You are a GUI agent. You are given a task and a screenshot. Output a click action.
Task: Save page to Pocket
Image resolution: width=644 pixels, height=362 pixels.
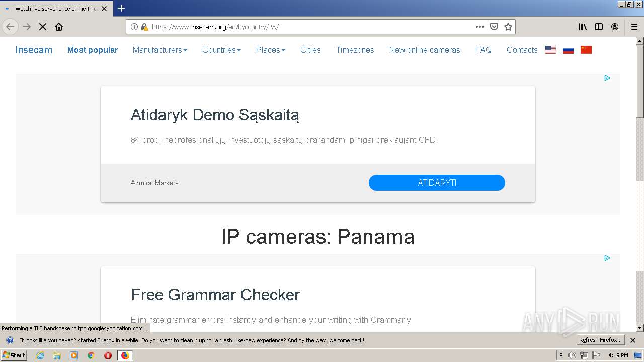(494, 27)
